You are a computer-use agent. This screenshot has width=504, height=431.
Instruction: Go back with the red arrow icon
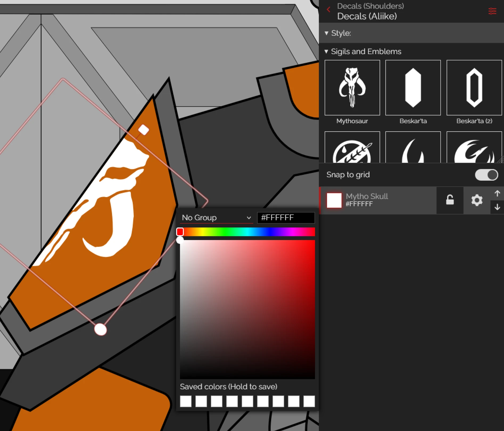coord(329,10)
